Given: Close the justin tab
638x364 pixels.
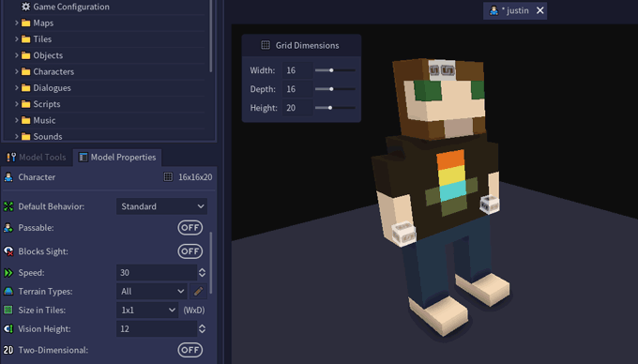Looking at the screenshot, I should (539, 10).
